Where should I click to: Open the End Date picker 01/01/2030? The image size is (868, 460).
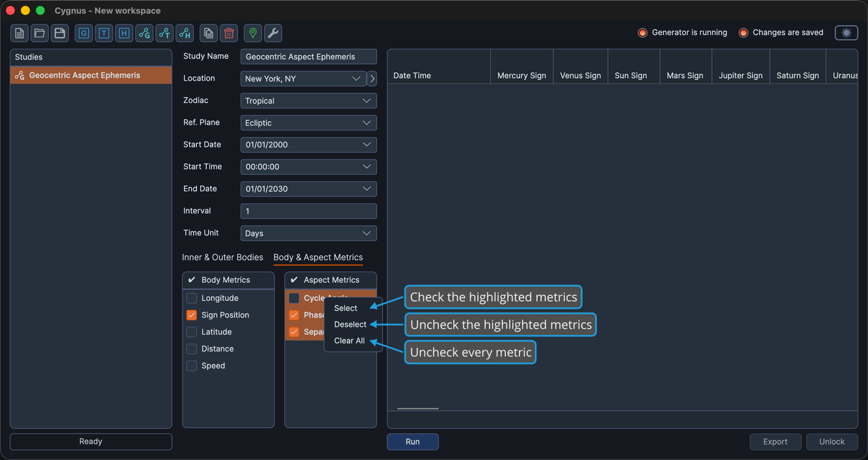point(309,189)
